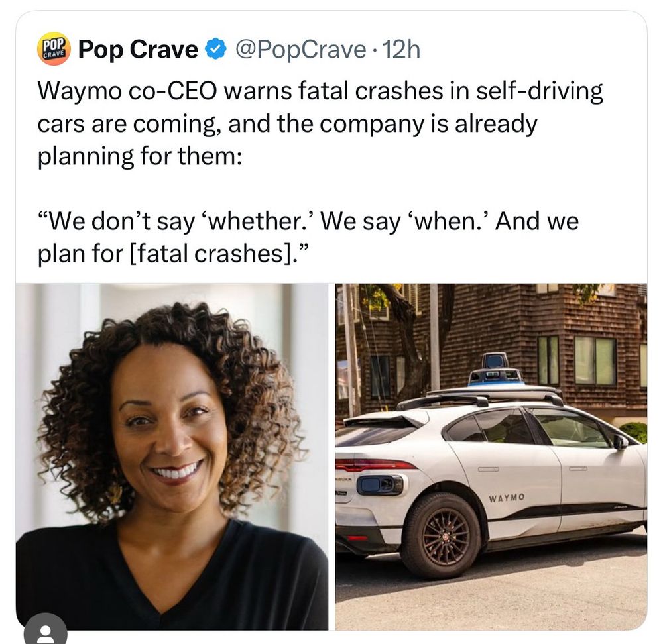Click the rear corner sensor on the car

[x=380, y=484]
